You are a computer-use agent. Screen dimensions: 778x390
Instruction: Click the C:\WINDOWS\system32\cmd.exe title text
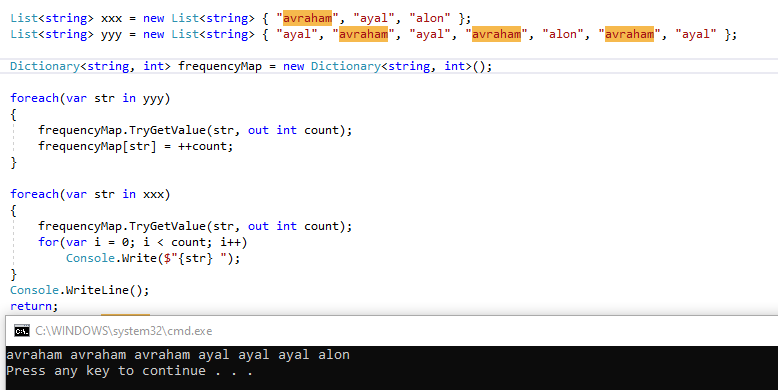tap(124, 331)
